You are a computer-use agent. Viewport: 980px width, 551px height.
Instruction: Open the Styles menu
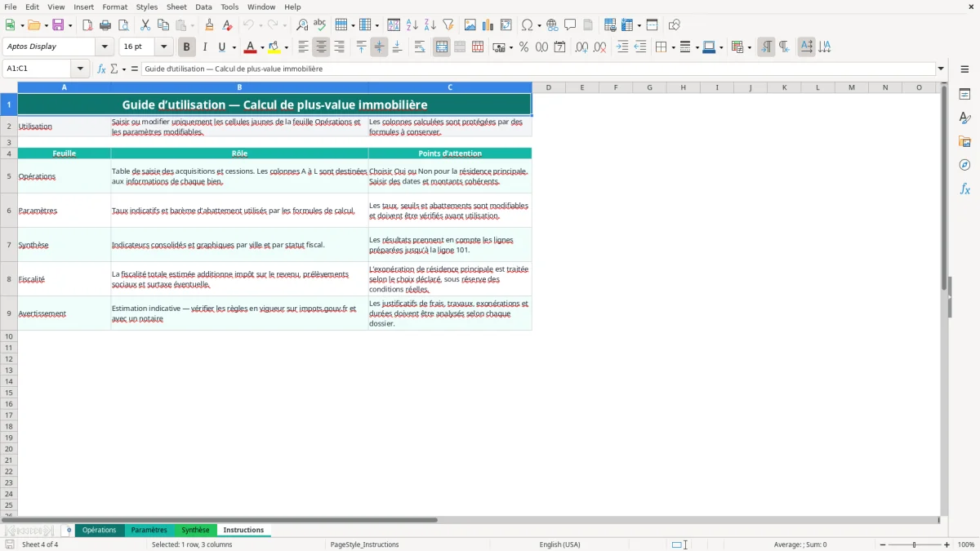pyautogui.click(x=147, y=7)
